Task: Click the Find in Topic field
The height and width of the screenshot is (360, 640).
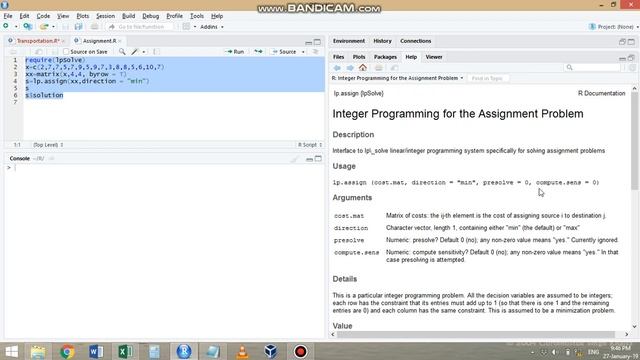Action: pyautogui.click(x=487, y=78)
